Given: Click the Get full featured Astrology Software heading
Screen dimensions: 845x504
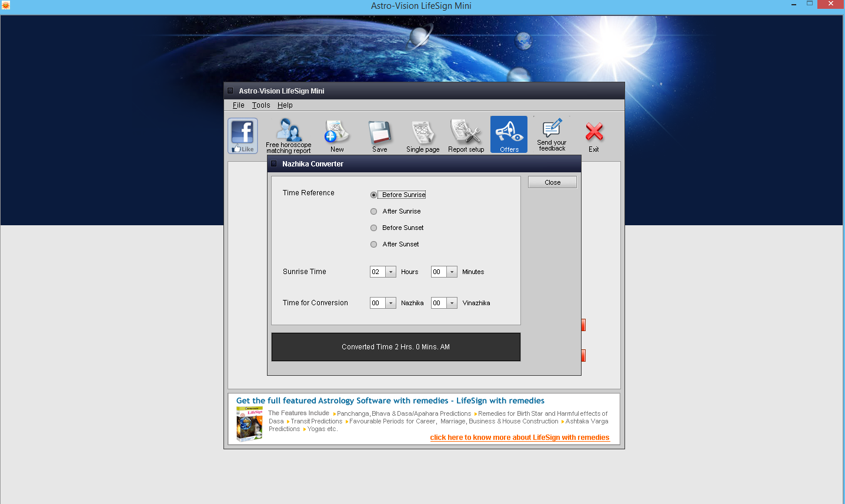Looking at the screenshot, I should coord(390,400).
